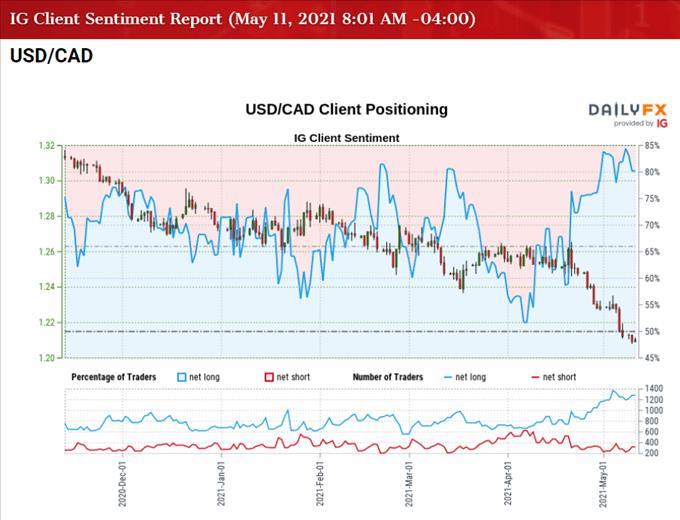Image resolution: width=680 pixels, height=520 pixels.
Task: Click the 85% right axis label
Action: [652, 146]
